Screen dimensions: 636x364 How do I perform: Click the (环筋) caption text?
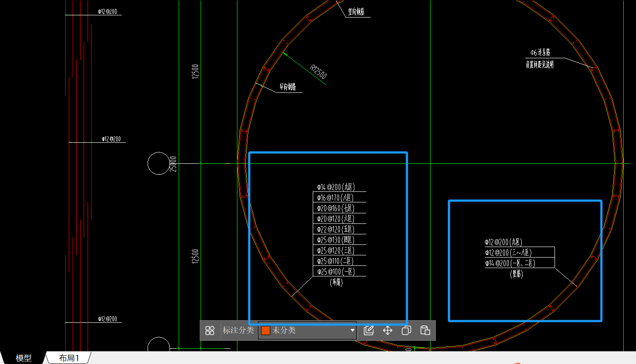[x=336, y=283]
